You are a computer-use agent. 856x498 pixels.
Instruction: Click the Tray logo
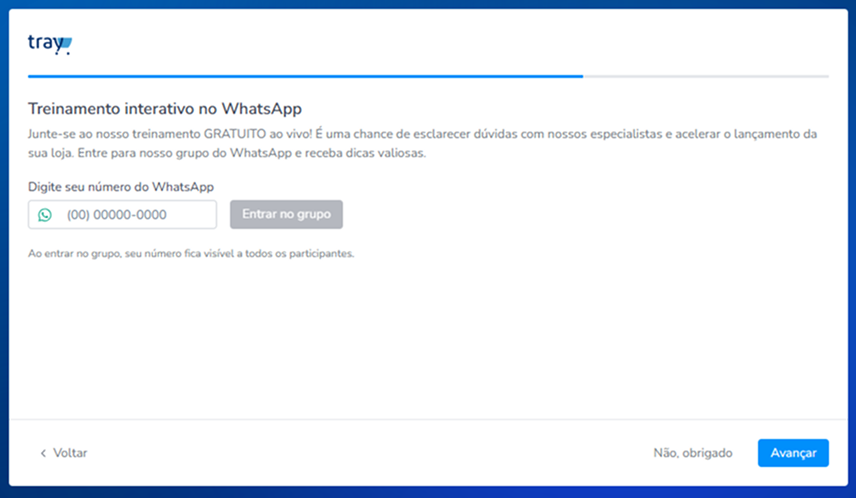50,44
